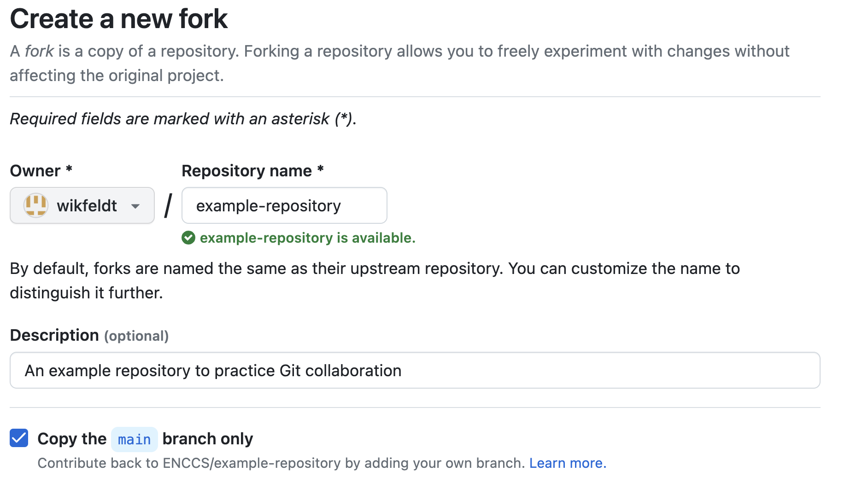Click text 'Contribute back to ENCCS/example-repository'

[189, 463]
